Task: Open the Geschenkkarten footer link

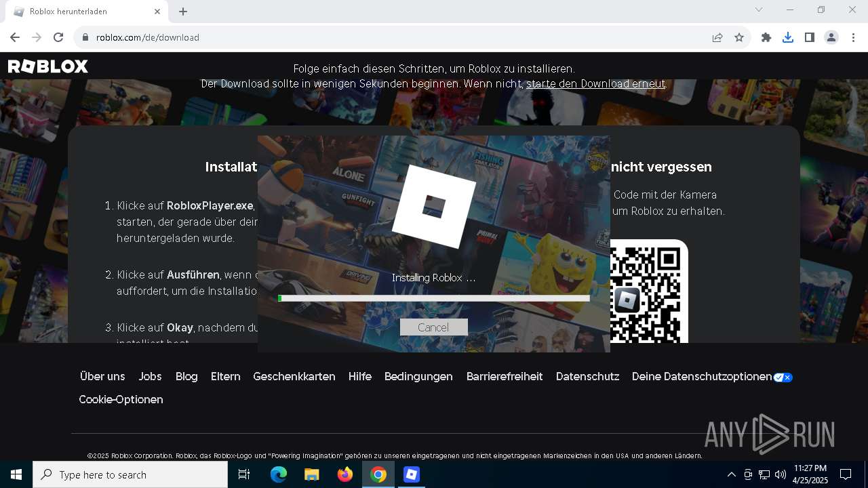Action: coord(294,376)
